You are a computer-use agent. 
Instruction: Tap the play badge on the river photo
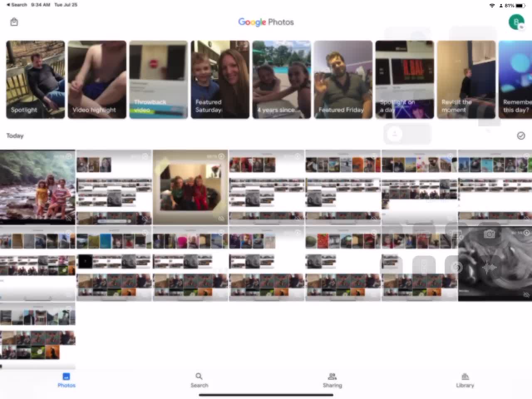(x=69, y=156)
